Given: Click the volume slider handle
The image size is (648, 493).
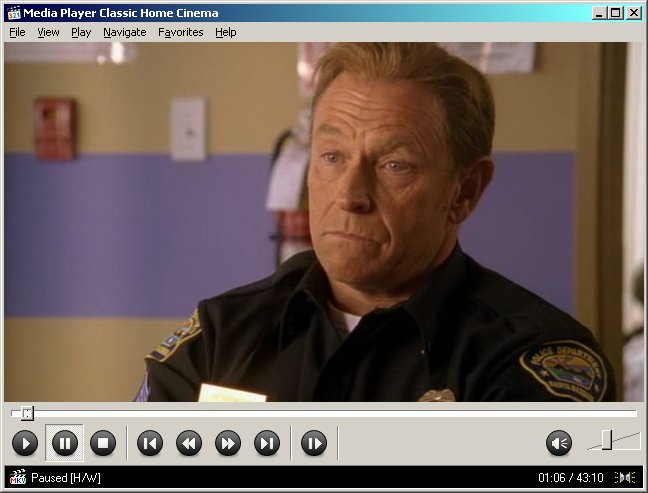Looking at the screenshot, I should click(x=607, y=440).
